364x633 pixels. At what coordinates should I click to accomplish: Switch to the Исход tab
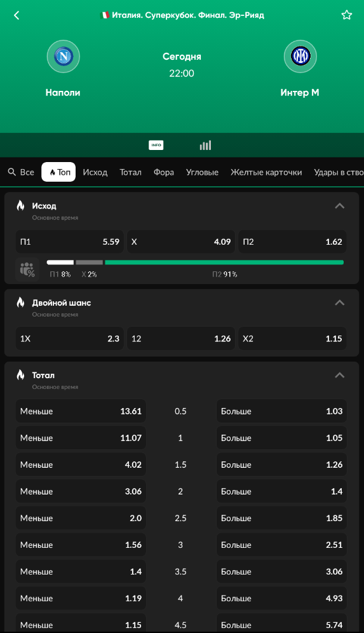95,172
